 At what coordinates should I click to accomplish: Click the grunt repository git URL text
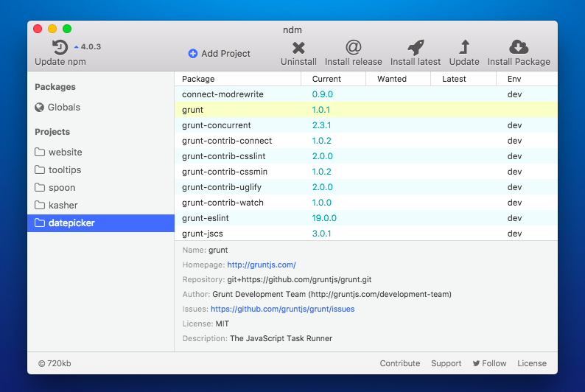[299, 279]
